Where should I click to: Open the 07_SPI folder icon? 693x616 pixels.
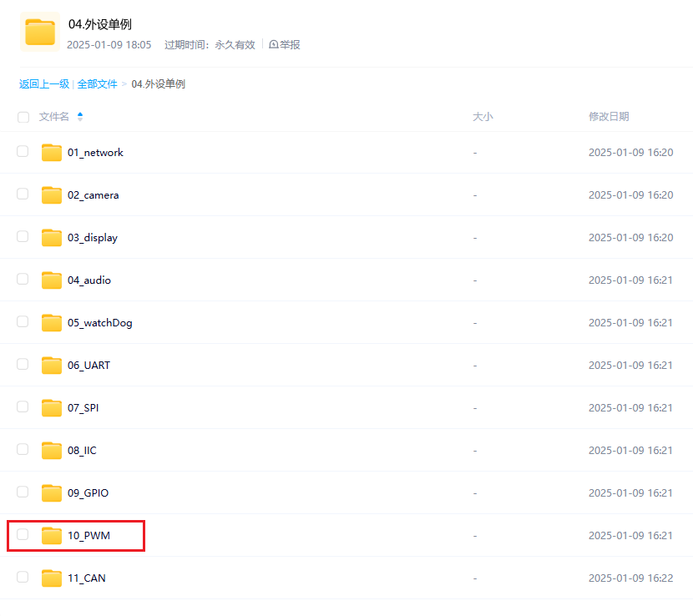pyautogui.click(x=51, y=407)
